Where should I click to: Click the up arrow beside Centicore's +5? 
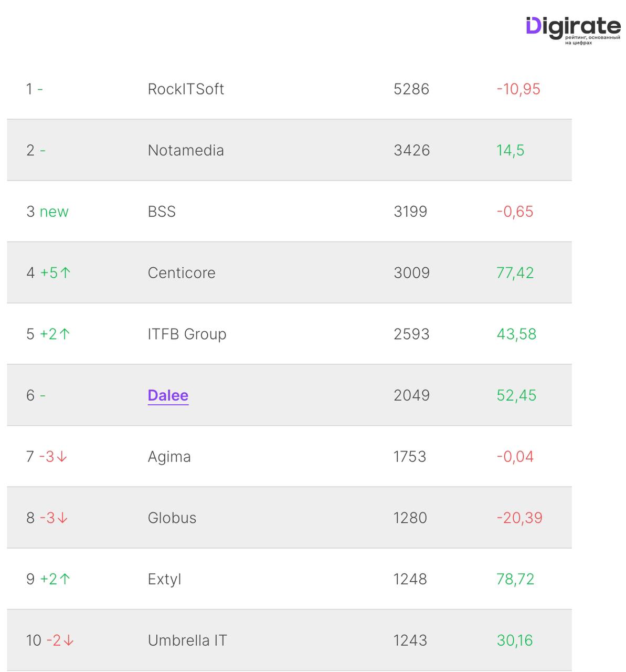pyautogui.click(x=66, y=272)
